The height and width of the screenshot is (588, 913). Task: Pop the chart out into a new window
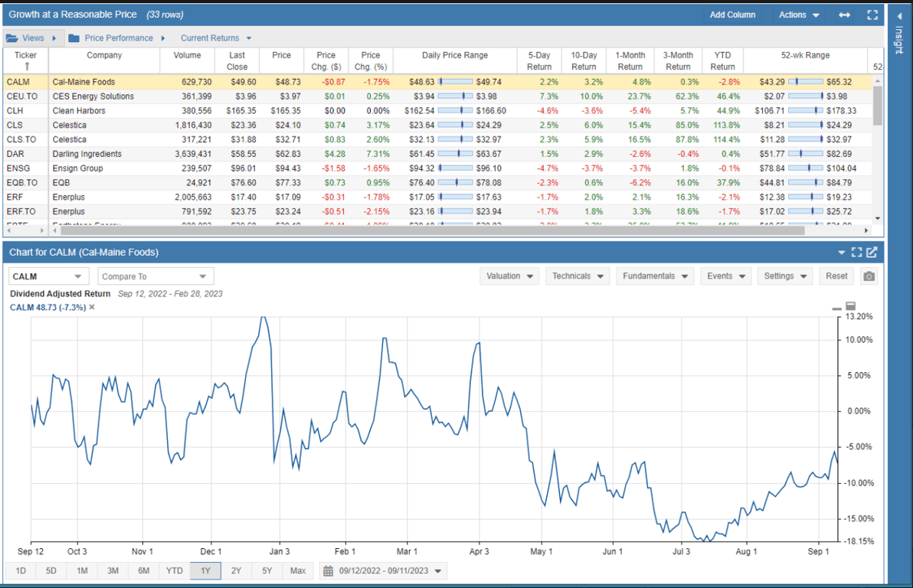(x=872, y=252)
